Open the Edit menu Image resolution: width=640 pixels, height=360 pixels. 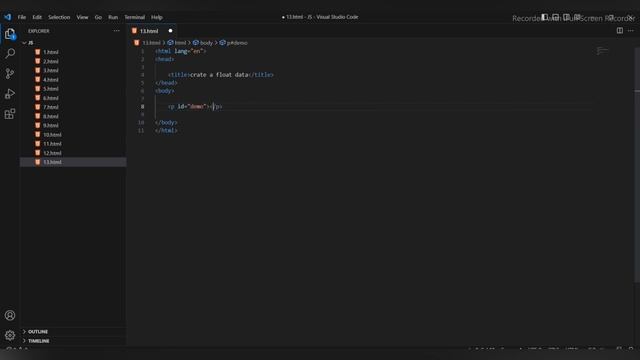[x=37, y=17]
